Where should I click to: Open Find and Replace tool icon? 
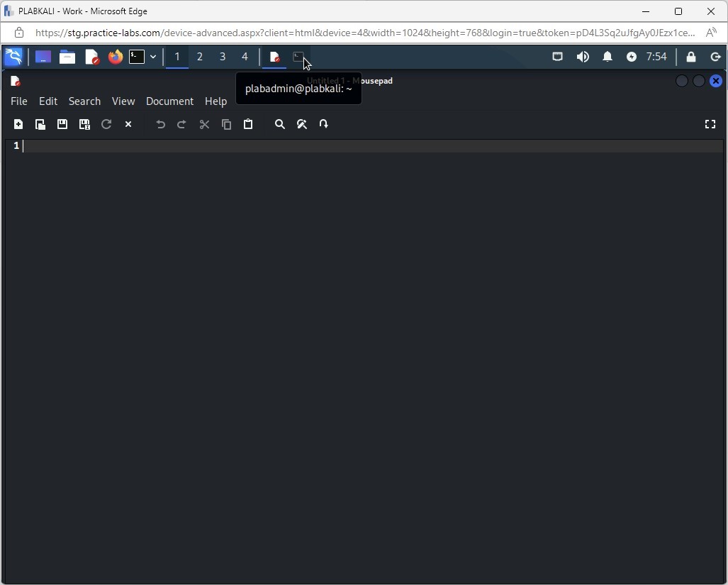click(302, 124)
